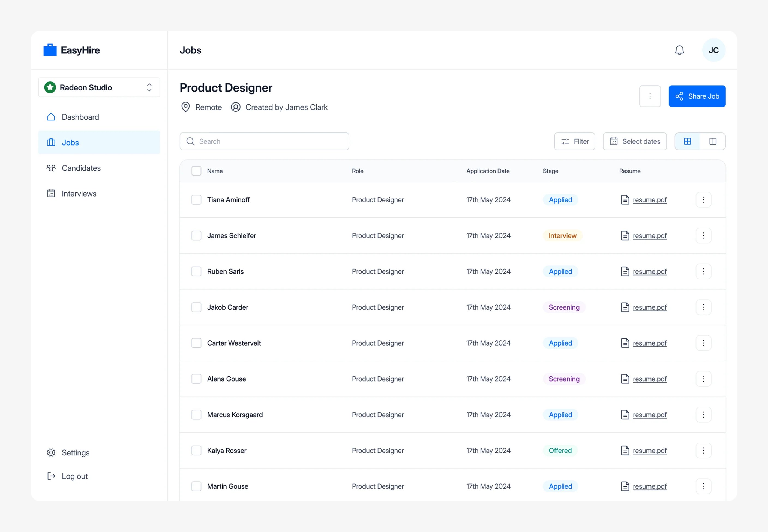Tick the select-all checkbox in header

coord(196,171)
